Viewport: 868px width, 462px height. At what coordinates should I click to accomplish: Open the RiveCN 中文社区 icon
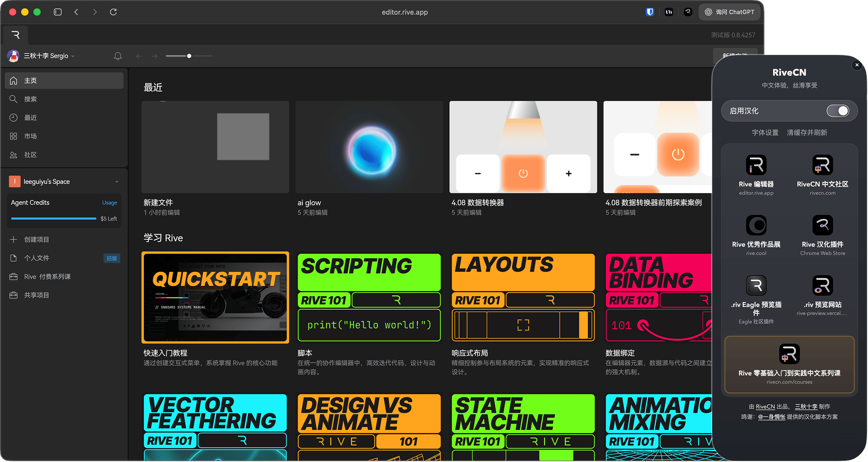[822, 165]
